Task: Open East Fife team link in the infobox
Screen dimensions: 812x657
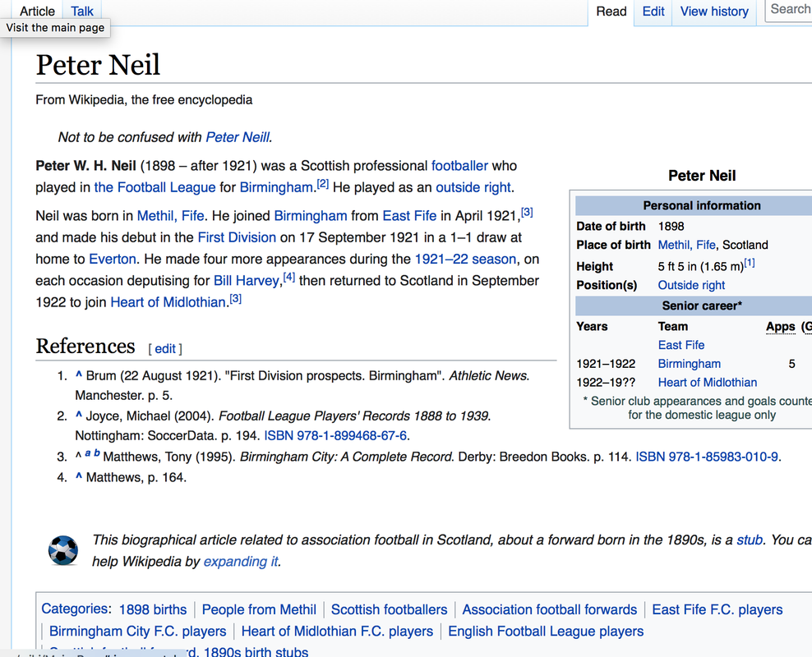Action: tap(681, 345)
